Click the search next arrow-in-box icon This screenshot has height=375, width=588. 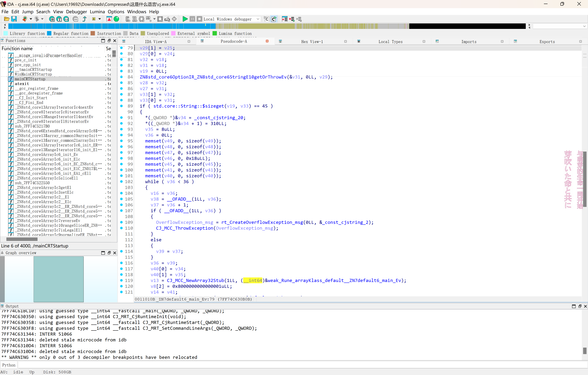point(75,19)
